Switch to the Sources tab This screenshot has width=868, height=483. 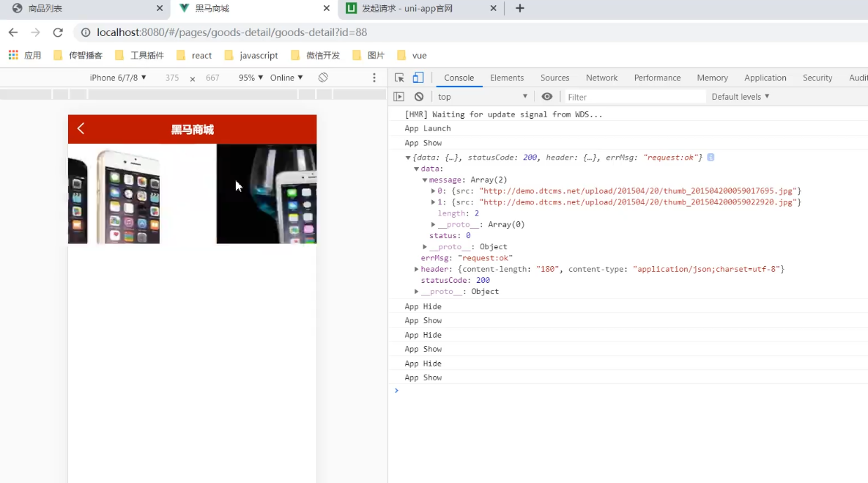click(554, 78)
